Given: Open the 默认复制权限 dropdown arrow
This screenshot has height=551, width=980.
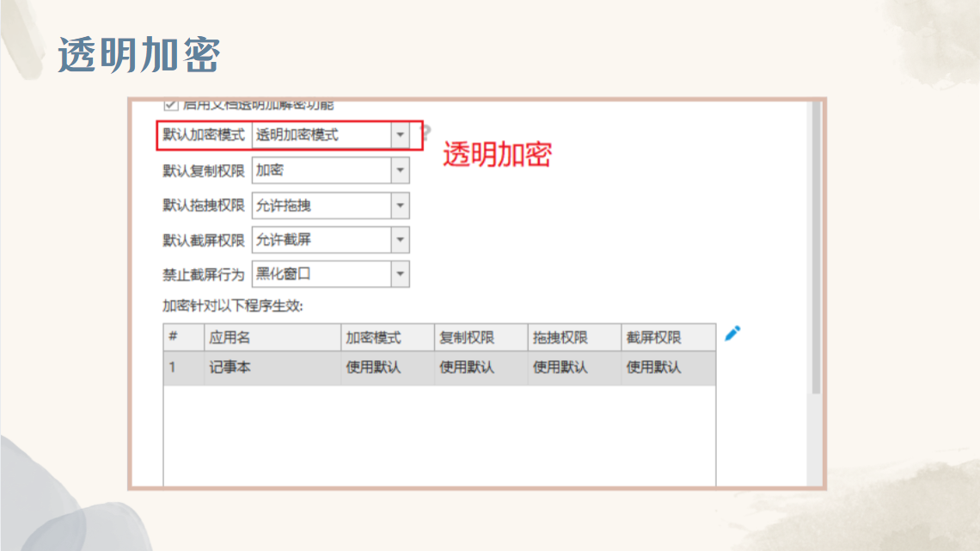Looking at the screenshot, I should 400,170.
